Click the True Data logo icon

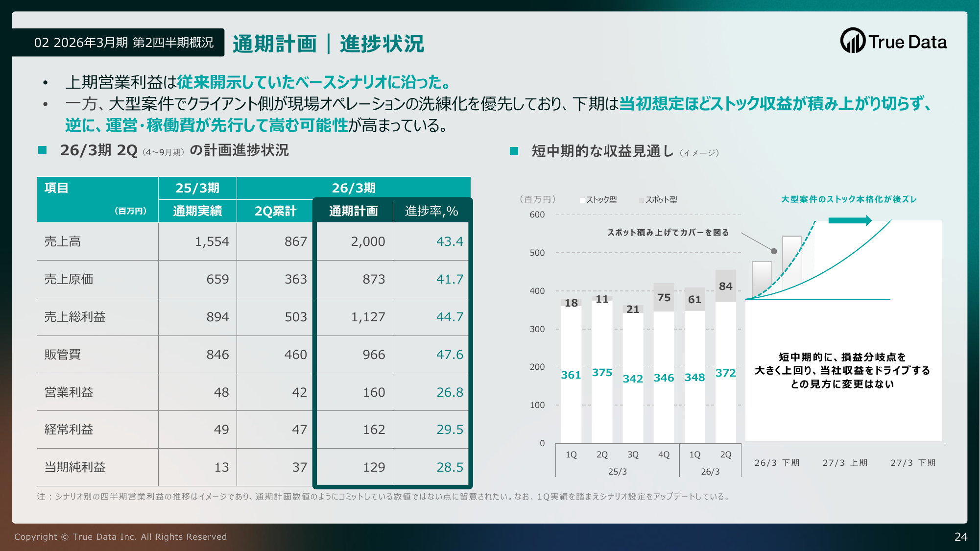tap(853, 41)
